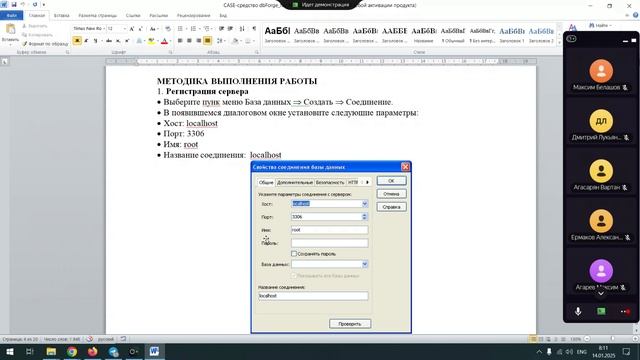The height and width of the screenshot is (360, 640).
Task: Switch to Разметка страницы tab
Action: pos(98,16)
